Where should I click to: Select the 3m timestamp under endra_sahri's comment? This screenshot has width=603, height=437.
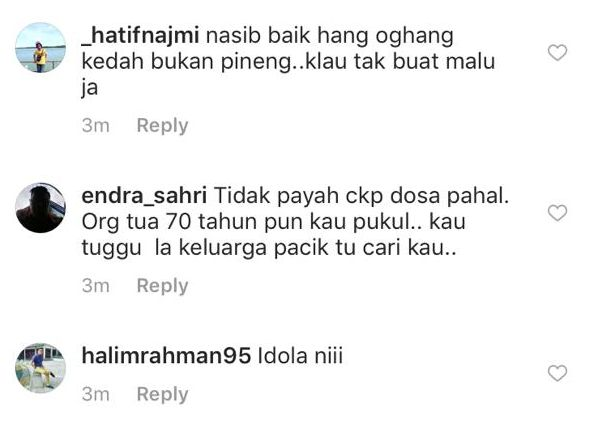tap(96, 286)
